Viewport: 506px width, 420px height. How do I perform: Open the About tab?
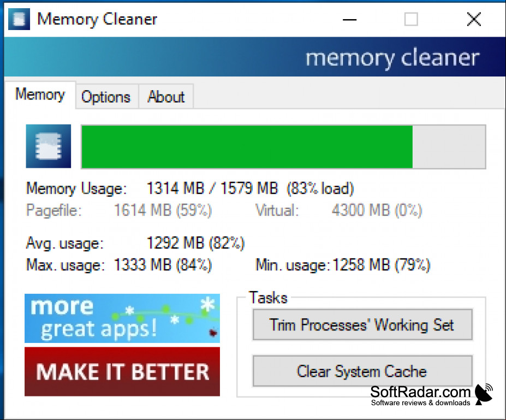coord(166,97)
